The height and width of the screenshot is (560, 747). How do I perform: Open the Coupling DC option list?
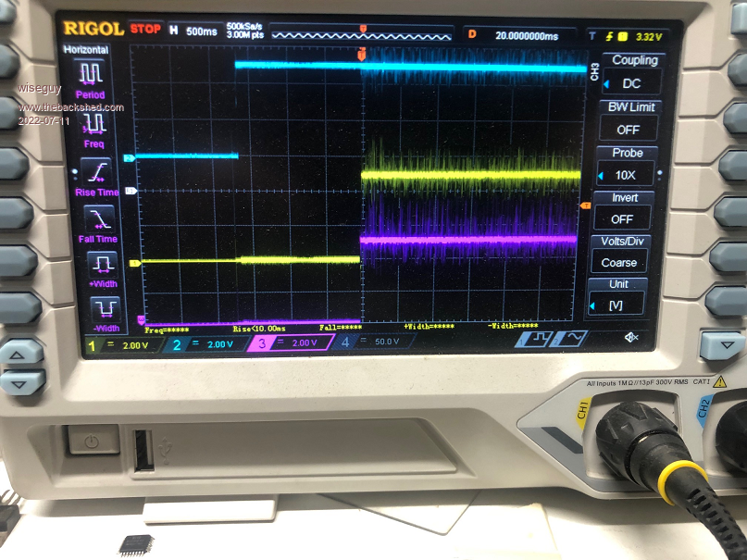tap(631, 83)
